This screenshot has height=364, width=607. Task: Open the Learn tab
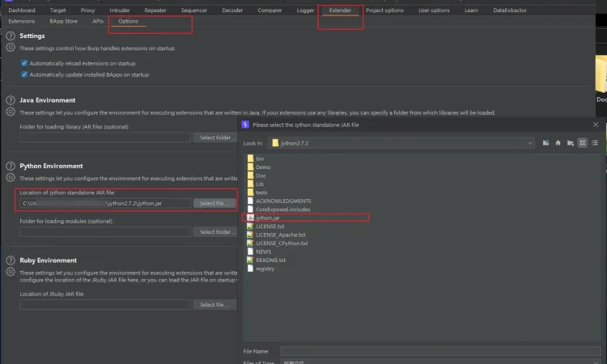click(471, 11)
